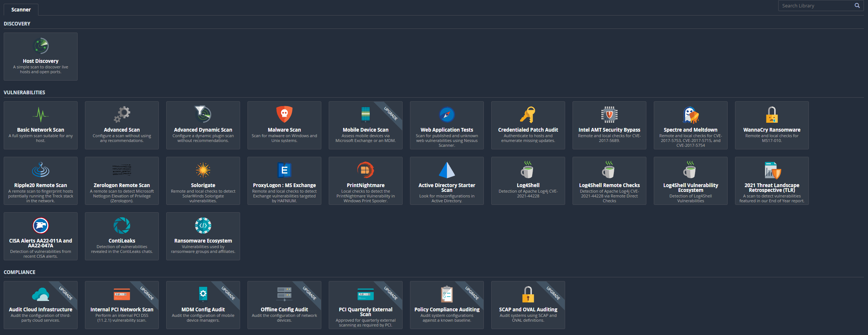
Task: Click the Basic Network Scan title
Action: point(41,130)
